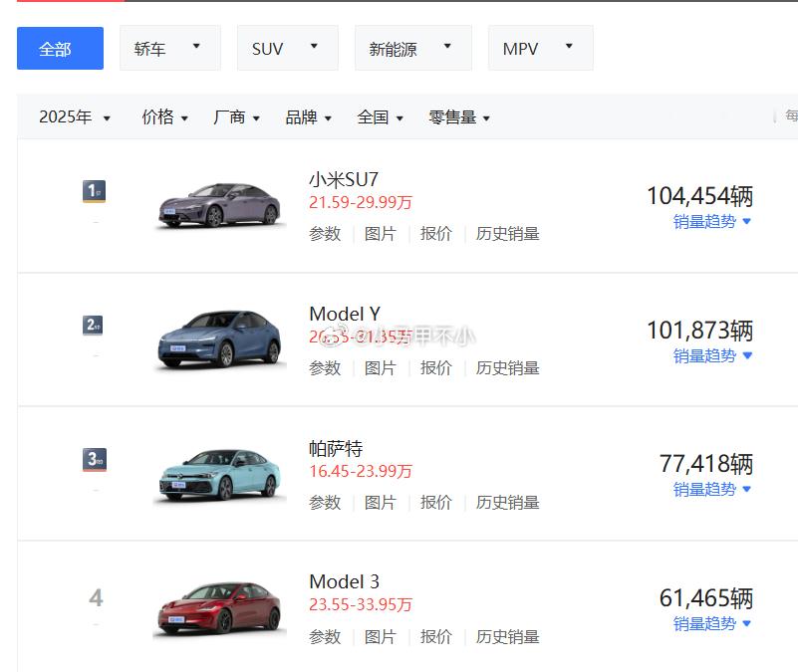Expand the 厂商 manufacturer filter
798x672 pixels.
pyautogui.click(x=237, y=117)
